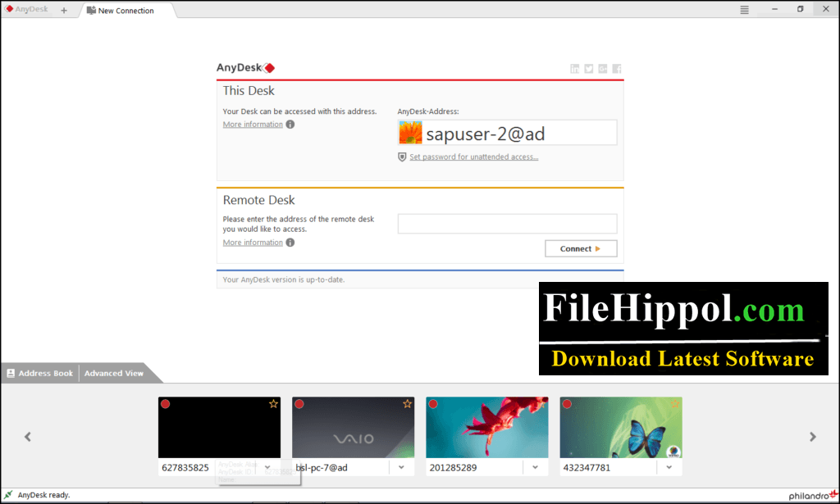Open the set password for unattended access link

(474, 156)
